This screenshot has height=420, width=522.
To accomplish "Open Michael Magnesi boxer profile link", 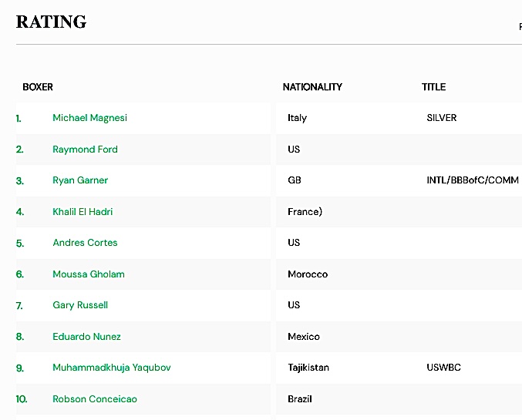I will (x=89, y=118).
